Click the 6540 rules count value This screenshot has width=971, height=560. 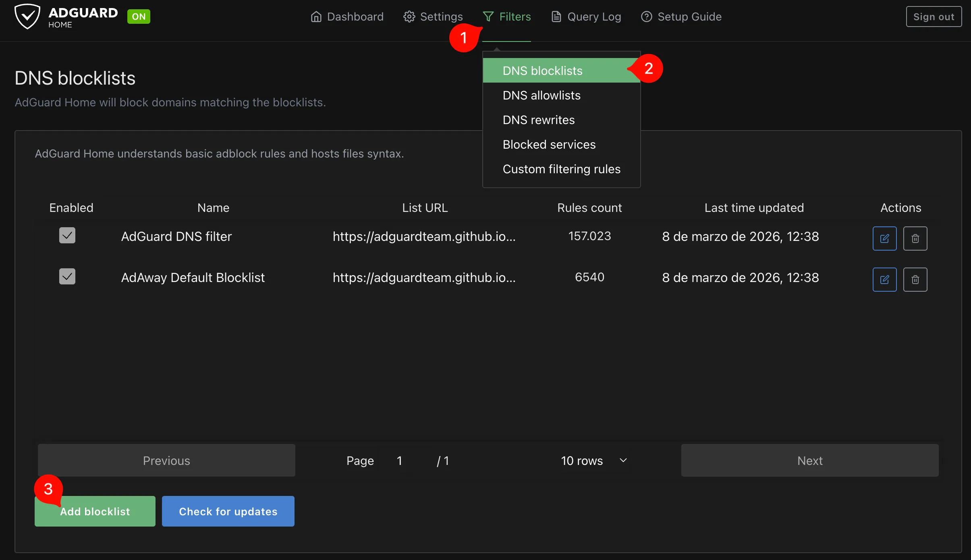589,277
